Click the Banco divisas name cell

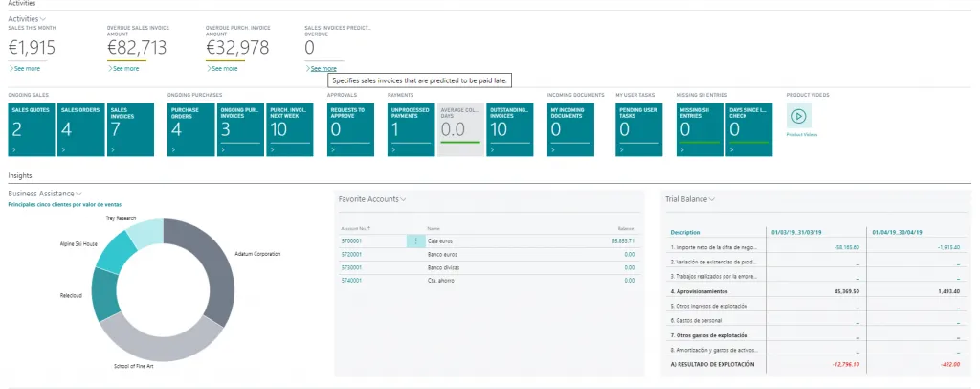[x=442, y=267]
